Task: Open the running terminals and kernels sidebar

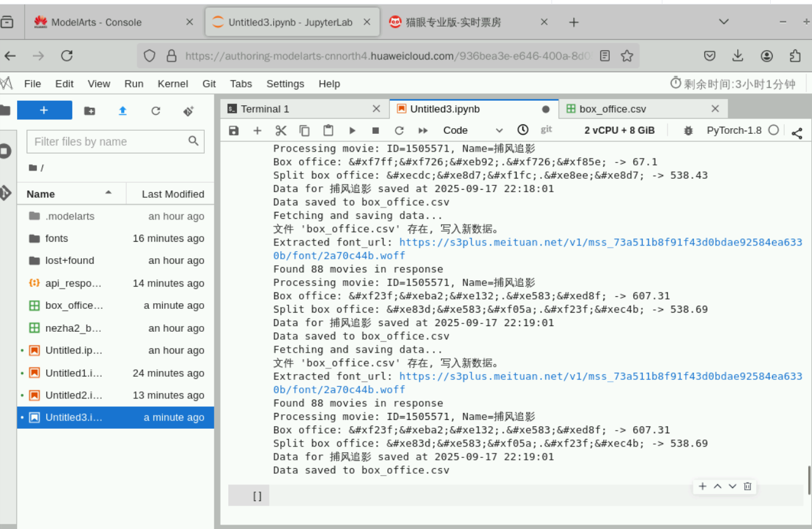Action: pos(5,152)
